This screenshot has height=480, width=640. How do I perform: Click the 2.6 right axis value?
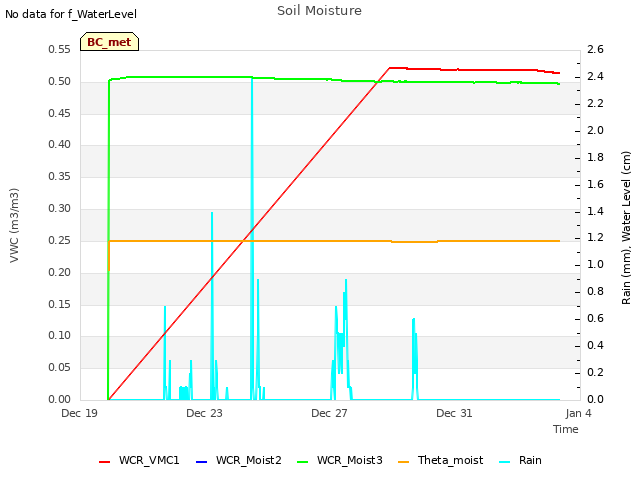(595, 49)
